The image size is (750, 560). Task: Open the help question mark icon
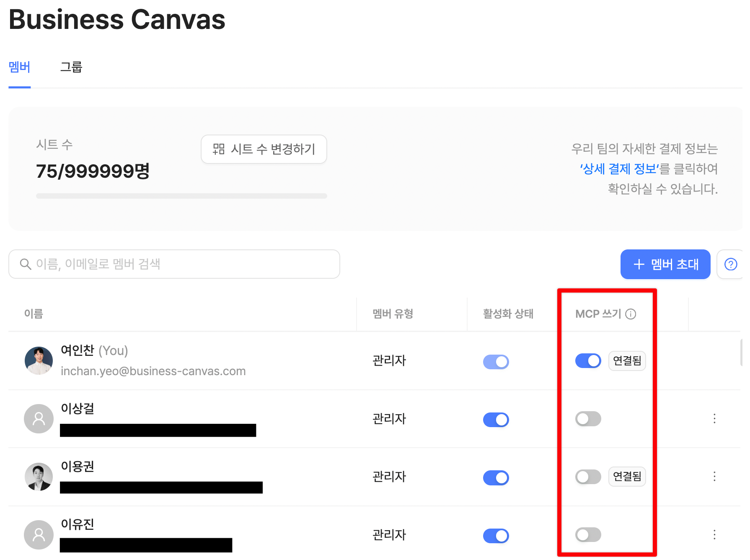[731, 264]
